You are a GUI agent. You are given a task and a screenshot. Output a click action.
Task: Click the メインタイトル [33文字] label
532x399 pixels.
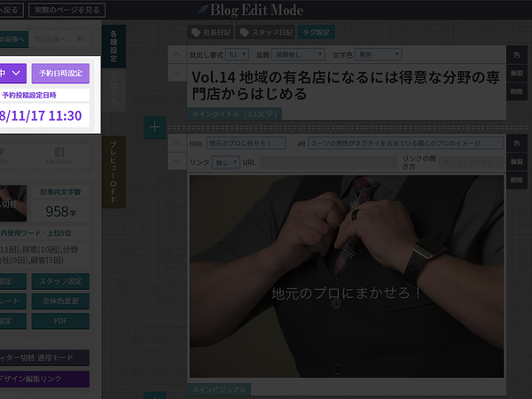(234, 114)
